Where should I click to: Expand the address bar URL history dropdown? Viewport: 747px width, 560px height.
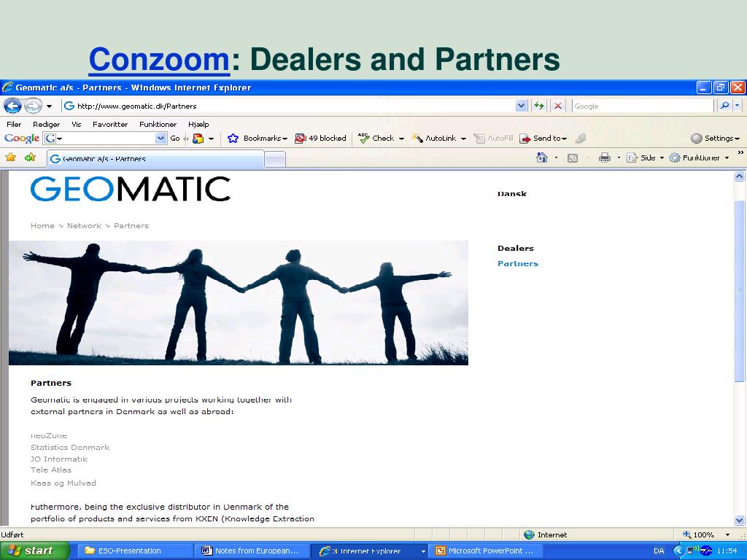521,106
